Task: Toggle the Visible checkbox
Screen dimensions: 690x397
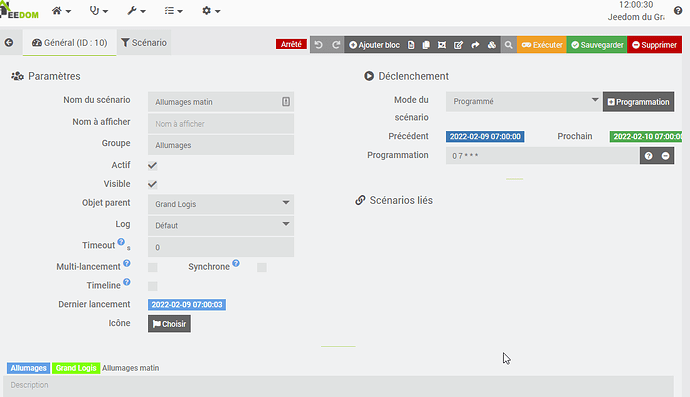Action: pos(153,184)
